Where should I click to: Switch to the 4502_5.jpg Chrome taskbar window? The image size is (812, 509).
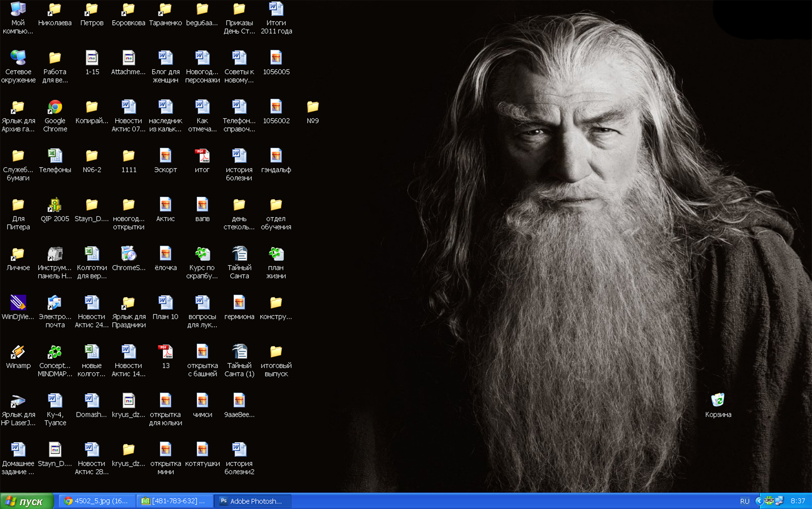[97, 501]
